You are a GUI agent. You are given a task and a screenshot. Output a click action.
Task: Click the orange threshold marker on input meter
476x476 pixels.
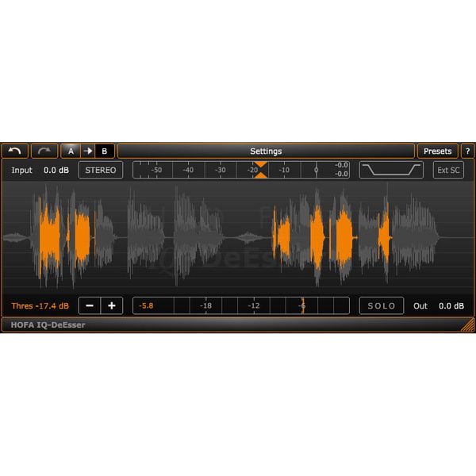(260, 170)
